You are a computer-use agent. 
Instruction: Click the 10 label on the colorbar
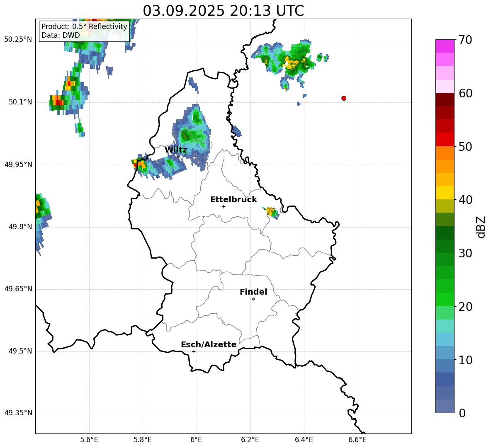click(465, 360)
